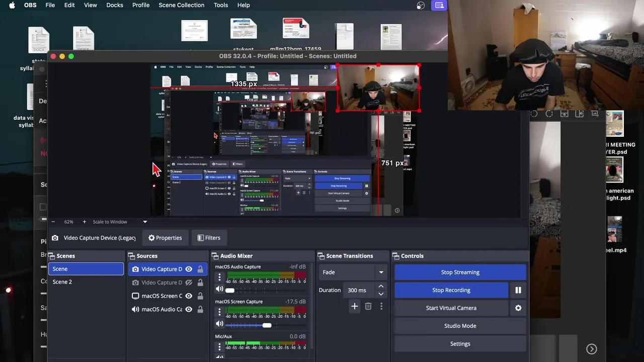Click the round status icon in menu bar

click(x=421, y=6)
